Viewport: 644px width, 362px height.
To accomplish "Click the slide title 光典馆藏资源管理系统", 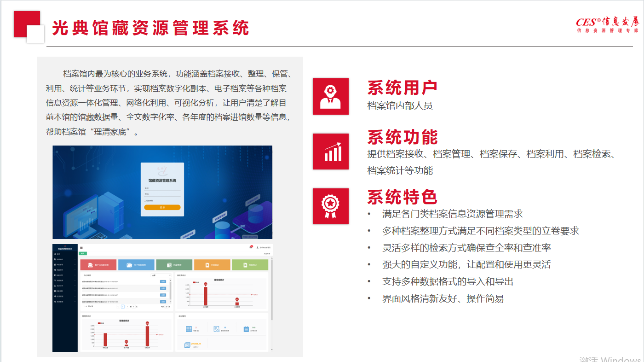I will tap(150, 28).
